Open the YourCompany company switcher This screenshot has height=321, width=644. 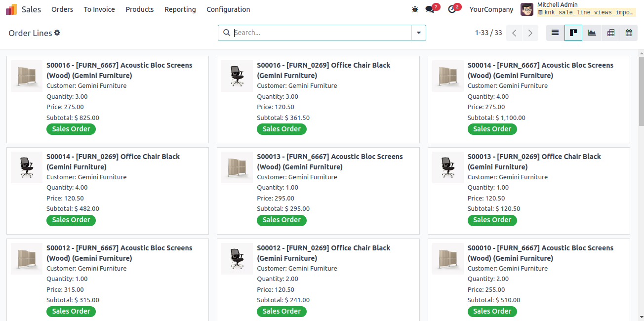pos(491,9)
